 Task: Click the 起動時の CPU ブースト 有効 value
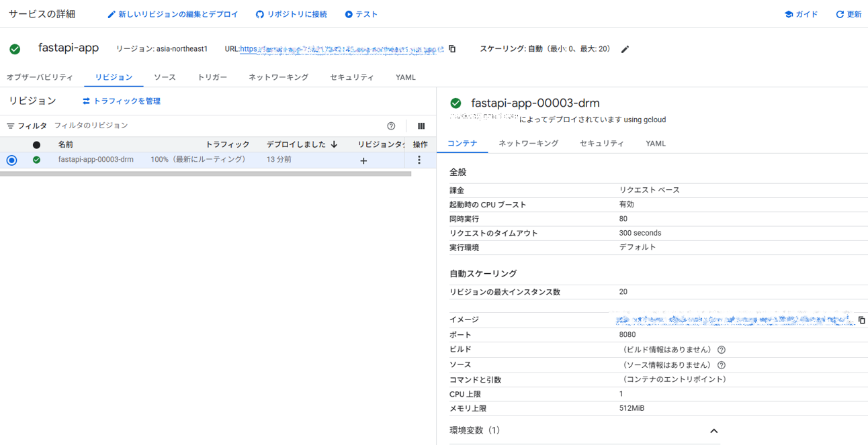pos(627,204)
